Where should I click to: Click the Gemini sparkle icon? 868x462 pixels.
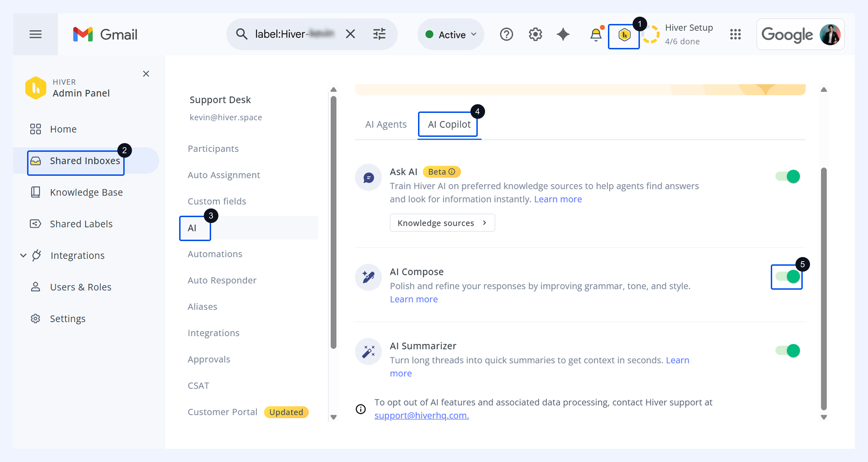(563, 34)
